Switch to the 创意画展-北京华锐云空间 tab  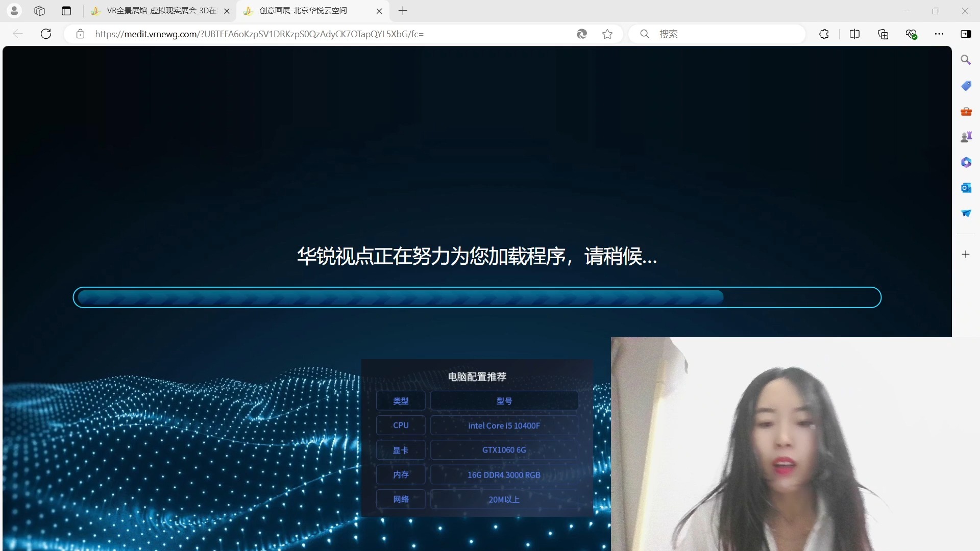pyautogui.click(x=313, y=11)
